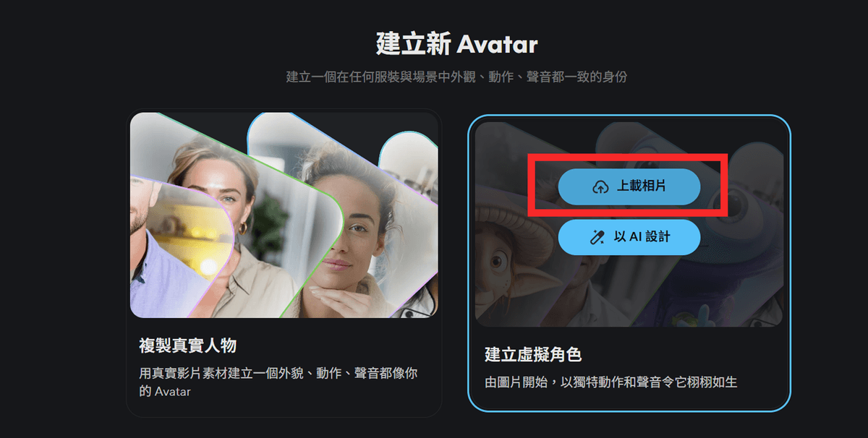
Task: Click the cloud upload icon in 上載相片
Action: 600,187
